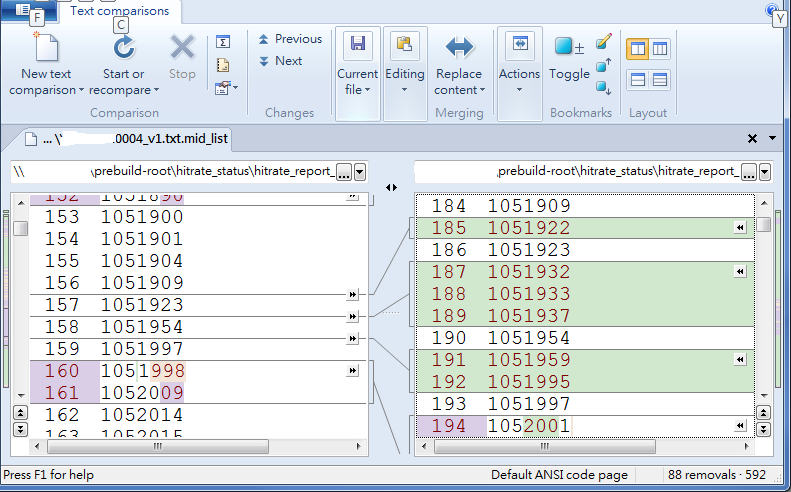The image size is (791, 492).
Task: Click status text 88 removals
Action: click(x=702, y=475)
